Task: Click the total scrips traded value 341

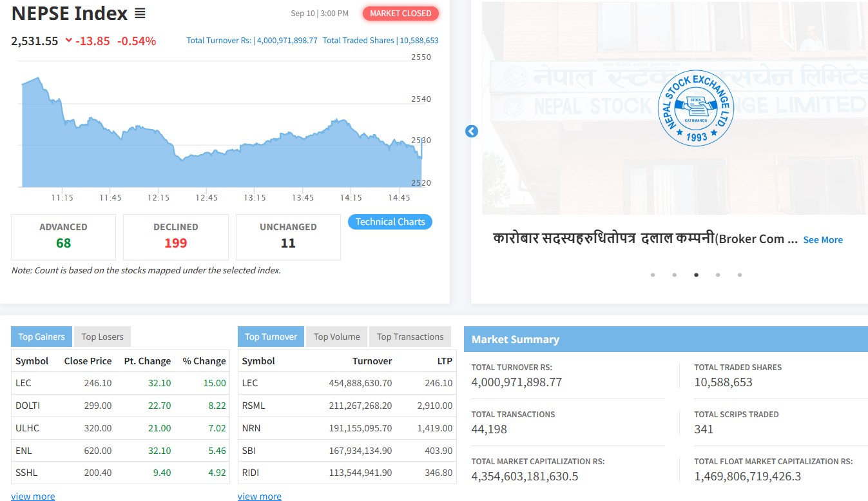Action: tap(704, 429)
